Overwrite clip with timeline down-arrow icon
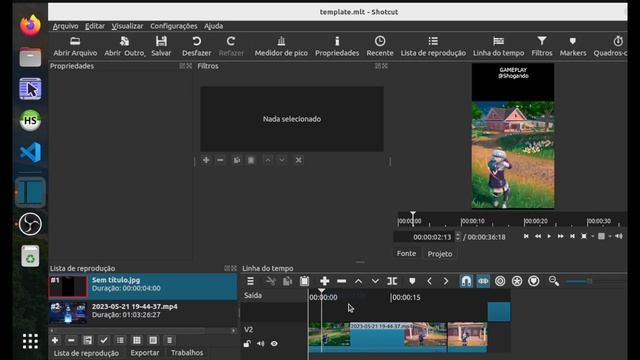Screen dimensions: 640x360 pyautogui.click(x=375, y=281)
